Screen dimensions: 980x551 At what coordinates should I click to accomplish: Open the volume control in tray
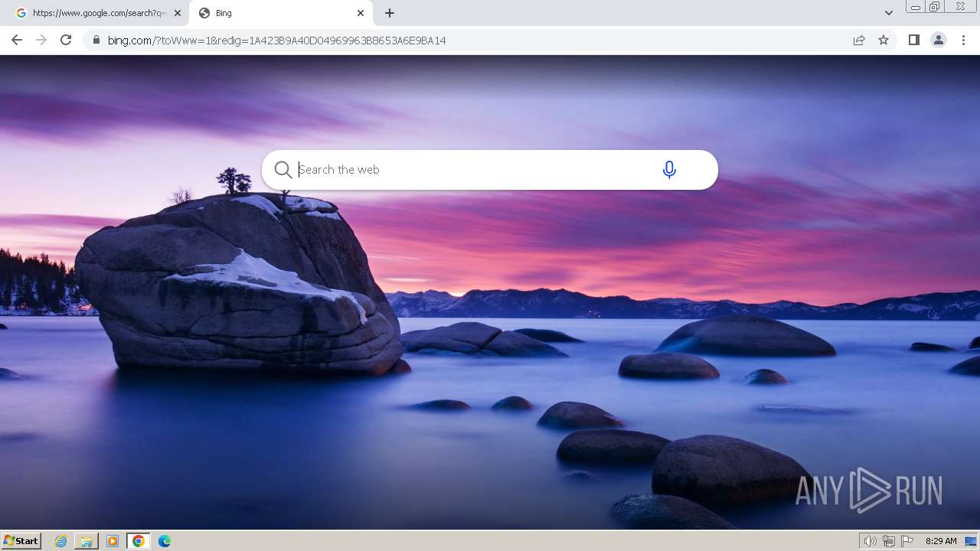pos(870,541)
